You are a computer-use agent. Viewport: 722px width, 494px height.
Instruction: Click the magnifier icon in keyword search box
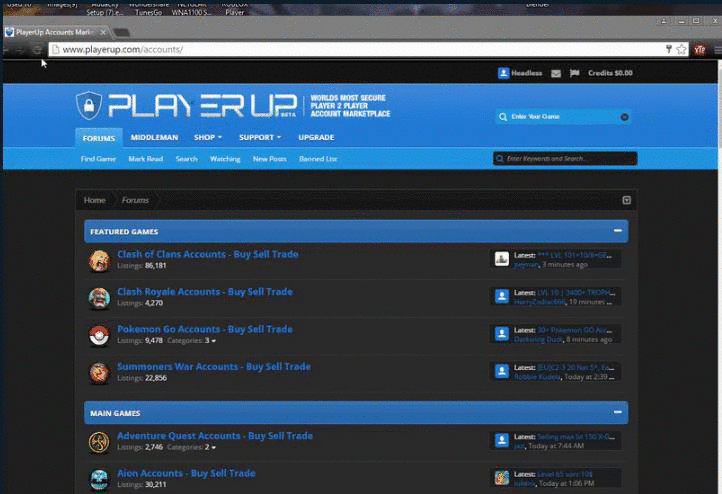[x=500, y=159]
